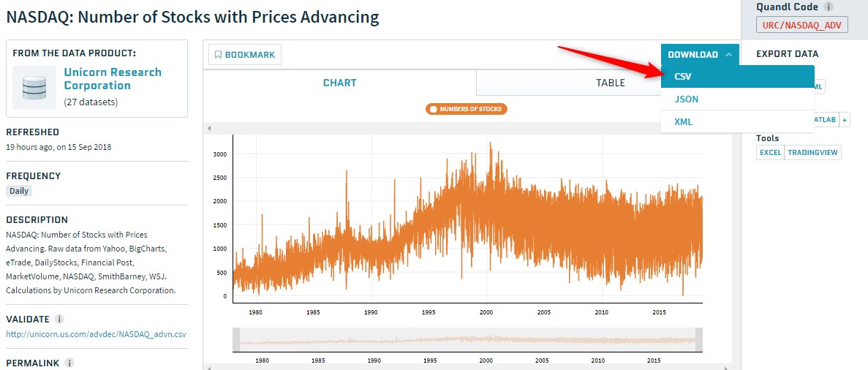
Task: Click the left handle of range slider
Action: pos(236,340)
